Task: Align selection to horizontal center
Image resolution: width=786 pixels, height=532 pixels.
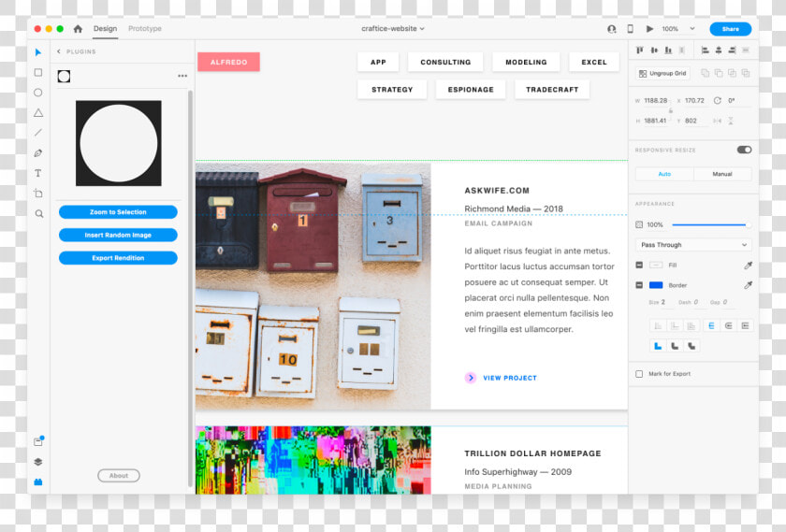Action: [719, 50]
